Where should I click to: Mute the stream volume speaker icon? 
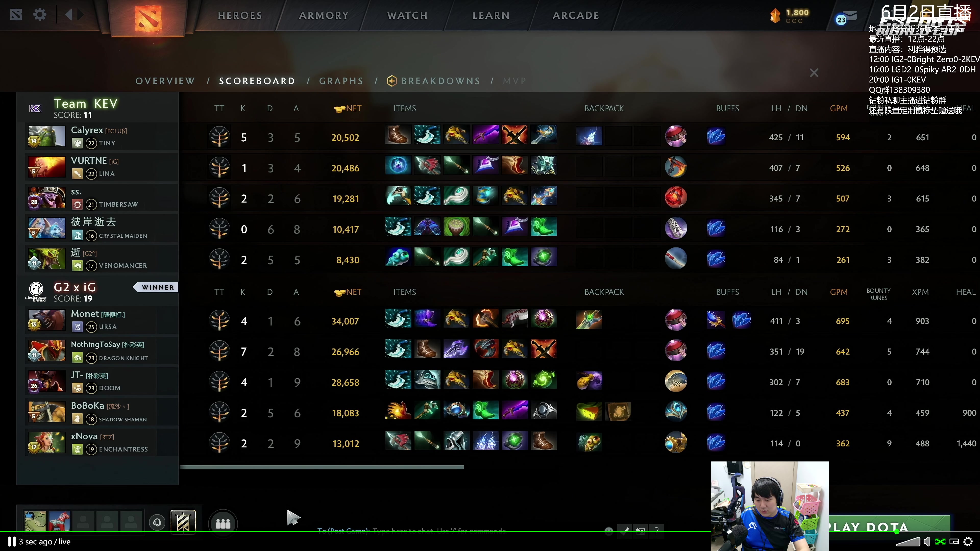click(x=927, y=542)
